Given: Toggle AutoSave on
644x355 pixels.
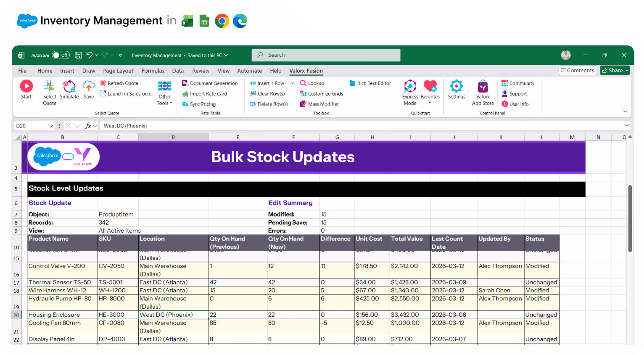Looking at the screenshot, I should [60, 55].
